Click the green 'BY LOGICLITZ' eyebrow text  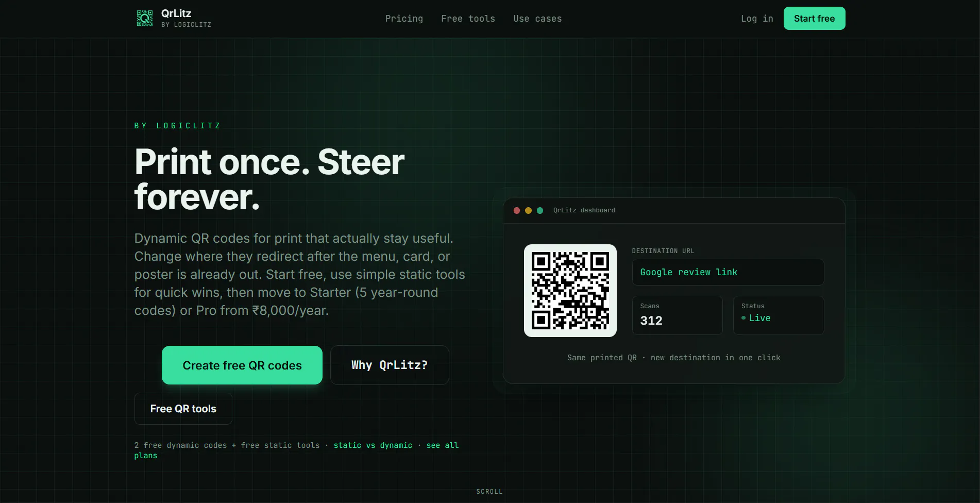click(178, 126)
